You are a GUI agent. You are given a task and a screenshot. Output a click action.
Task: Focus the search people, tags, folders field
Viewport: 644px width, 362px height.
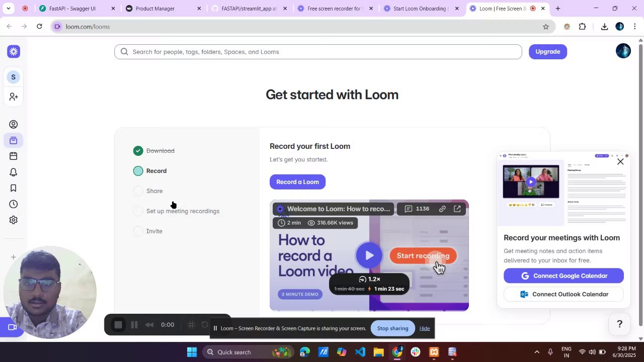point(318,52)
